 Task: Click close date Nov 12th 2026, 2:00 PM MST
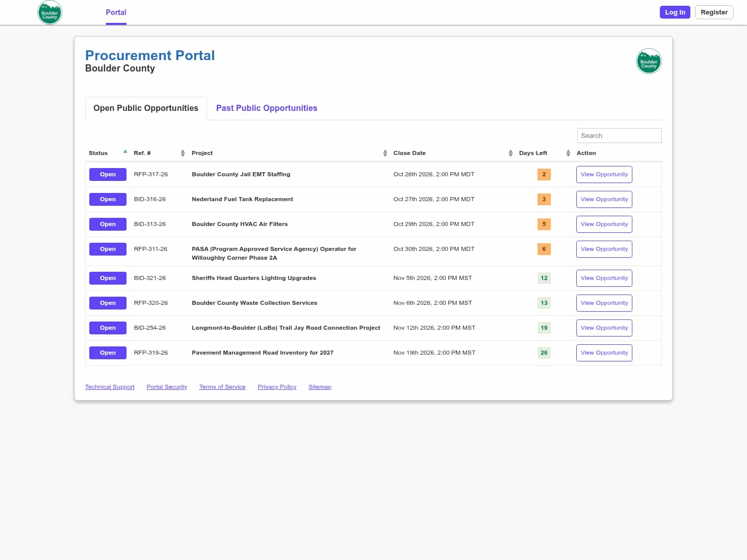(x=434, y=328)
